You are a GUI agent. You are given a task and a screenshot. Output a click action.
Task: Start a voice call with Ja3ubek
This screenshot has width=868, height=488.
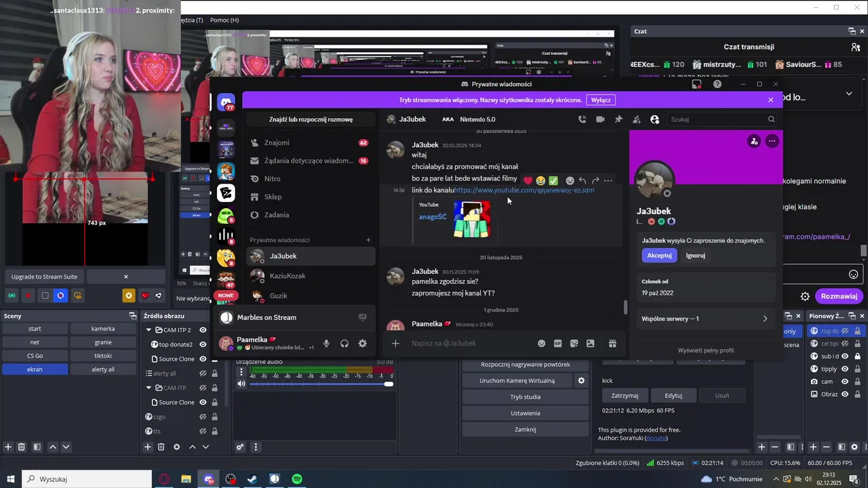(582, 119)
